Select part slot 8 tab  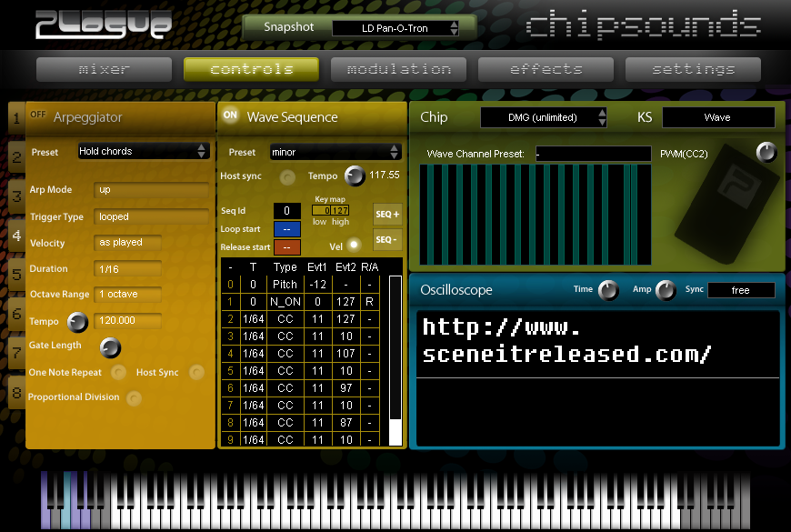[16, 392]
